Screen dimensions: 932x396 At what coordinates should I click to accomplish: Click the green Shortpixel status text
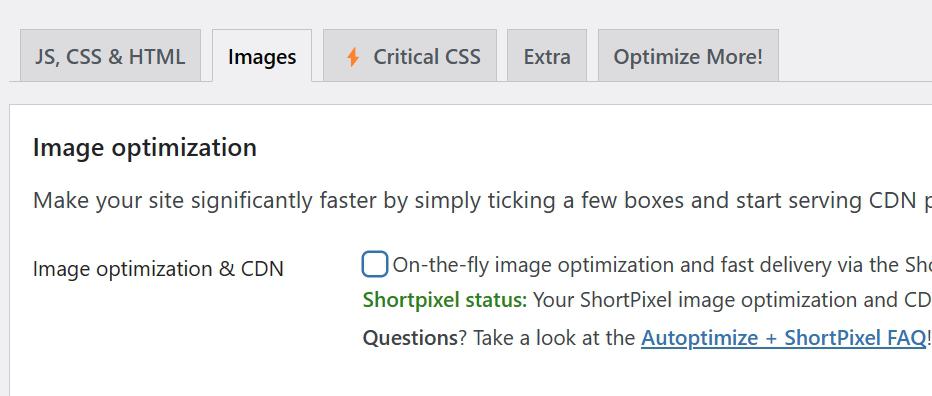[445, 300]
